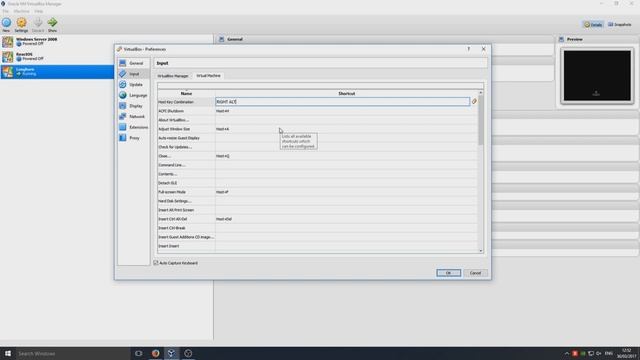Open the Extensions preferences category
Screen dimensions: 640x360
[x=133, y=127]
